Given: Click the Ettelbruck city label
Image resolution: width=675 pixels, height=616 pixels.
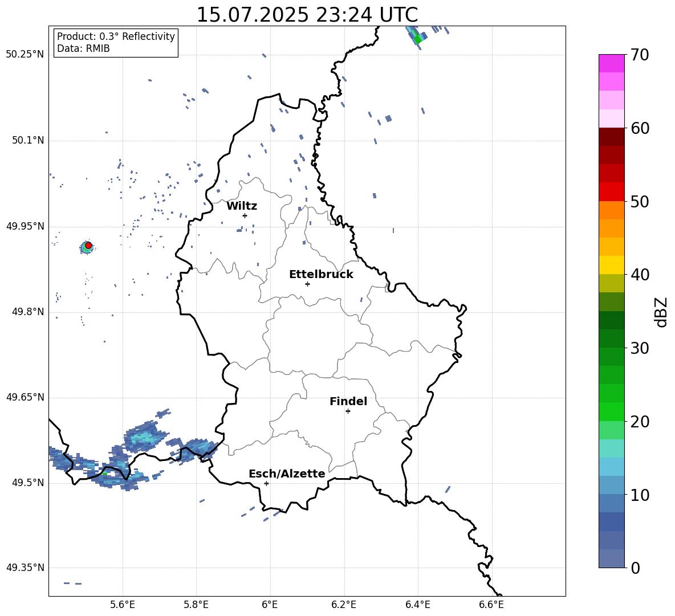Looking at the screenshot, I should pyautogui.click(x=321, y=275).
